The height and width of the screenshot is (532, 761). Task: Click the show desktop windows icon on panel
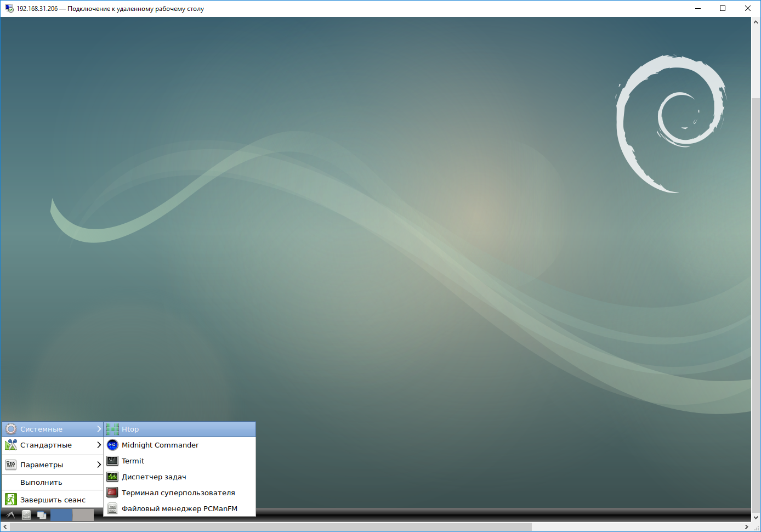pos(42,515)
